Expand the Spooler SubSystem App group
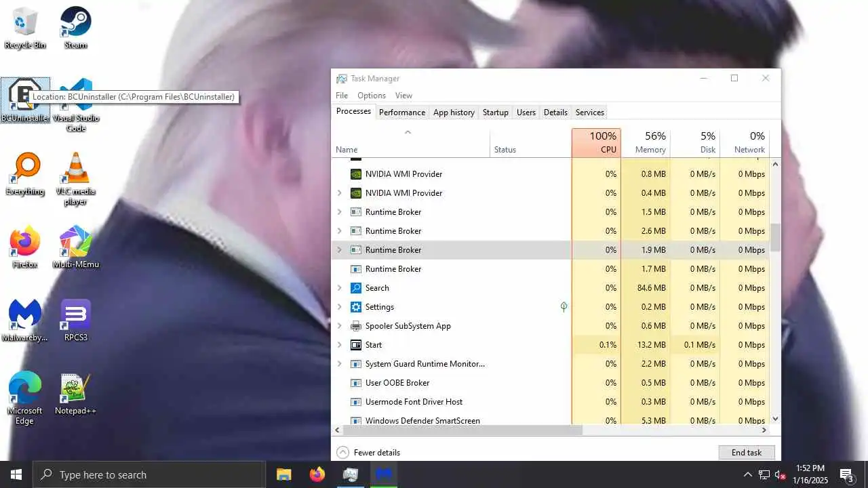Screen dimensions: 868x488 point(340,326)
